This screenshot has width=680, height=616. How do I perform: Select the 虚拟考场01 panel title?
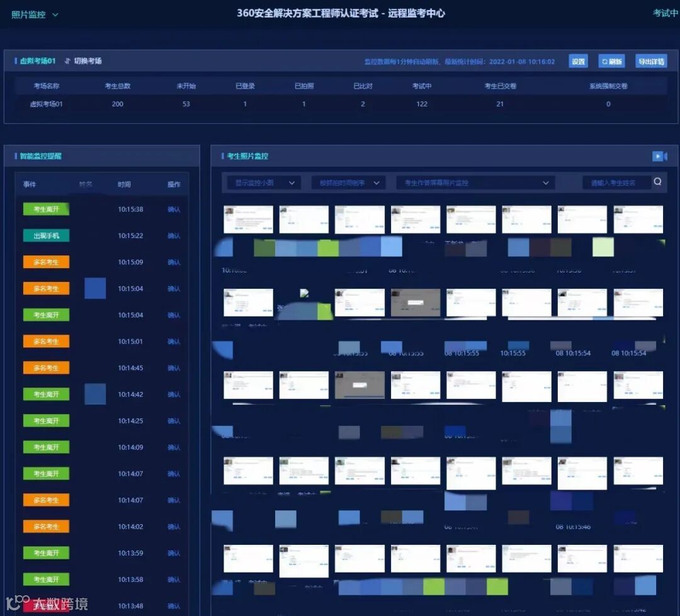coord(38,61)
